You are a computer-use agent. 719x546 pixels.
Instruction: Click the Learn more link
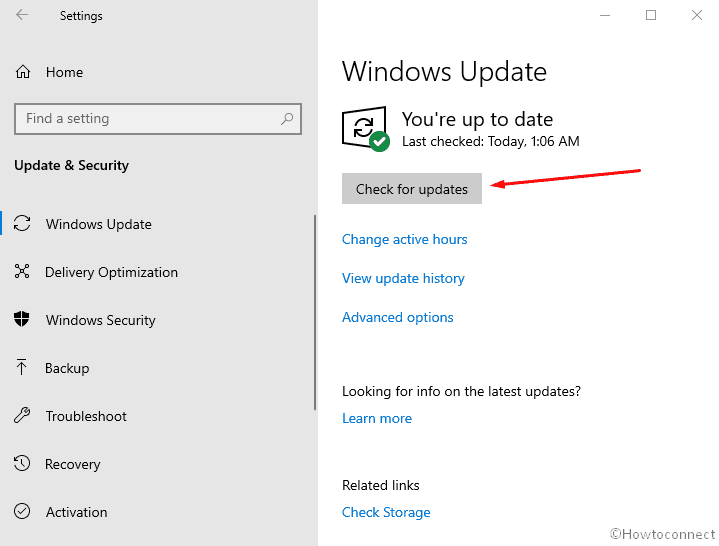click(377, 418)
